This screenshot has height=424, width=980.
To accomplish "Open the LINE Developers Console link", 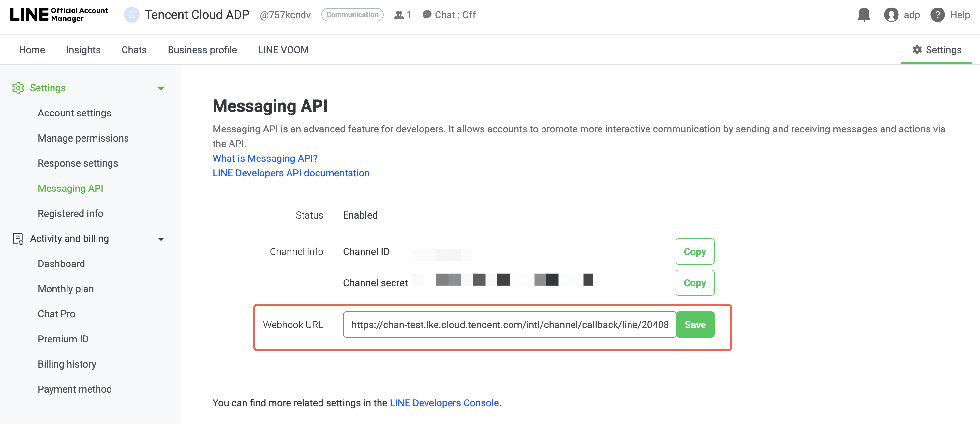I will [x=444, y=403].
